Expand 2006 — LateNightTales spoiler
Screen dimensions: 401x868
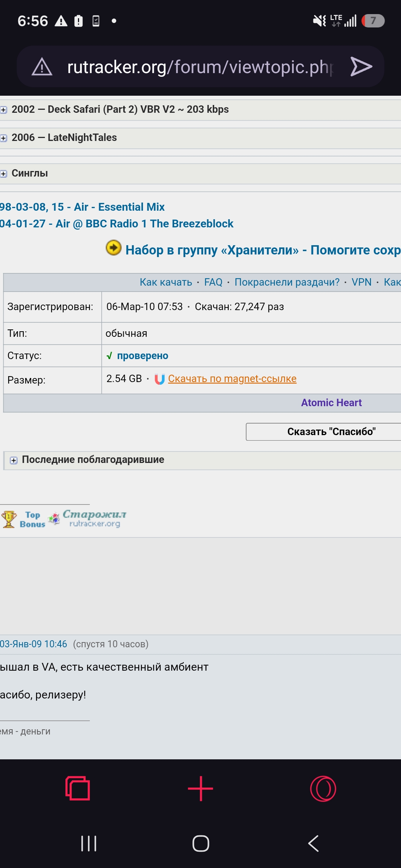(200, 138)
